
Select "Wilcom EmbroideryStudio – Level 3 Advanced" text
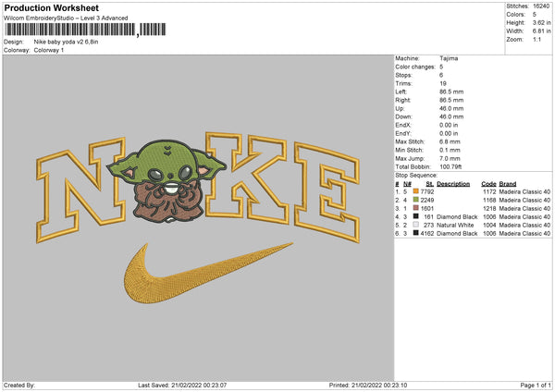[x=66, y=18]
